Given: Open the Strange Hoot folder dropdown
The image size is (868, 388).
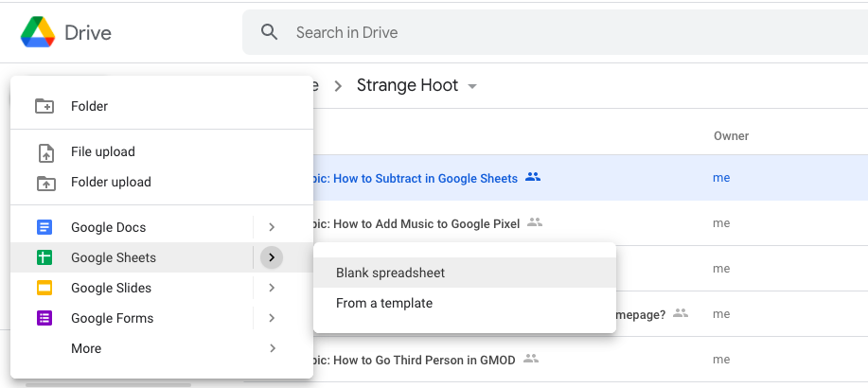Looking at the screenshot, I should click(x=472, y=86).
